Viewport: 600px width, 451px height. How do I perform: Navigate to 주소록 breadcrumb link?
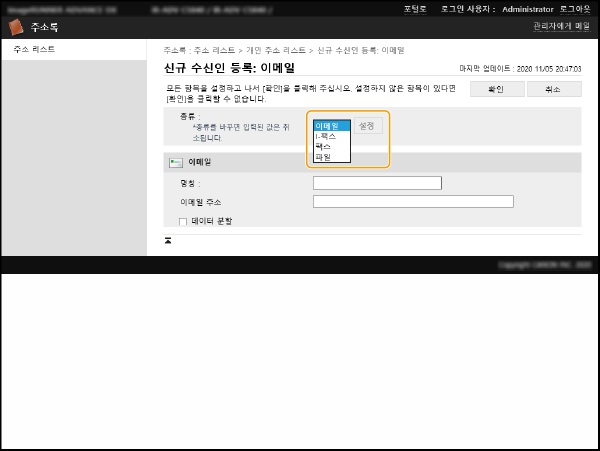175,49
